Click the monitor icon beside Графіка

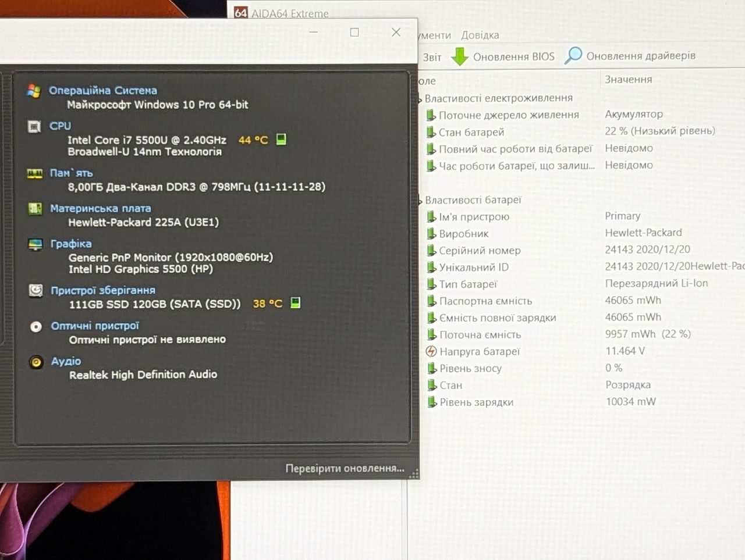coord(36,244)
